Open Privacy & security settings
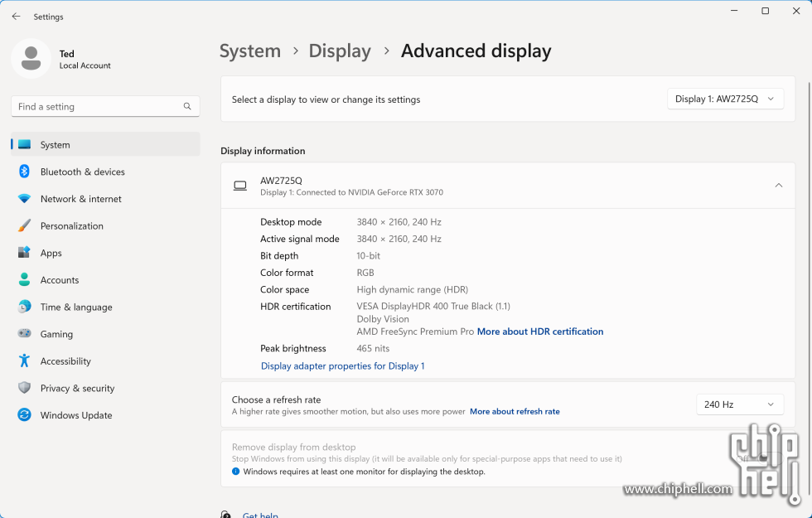Image resolution: width=812 pixels, height=518 pixels. [106, 388]
